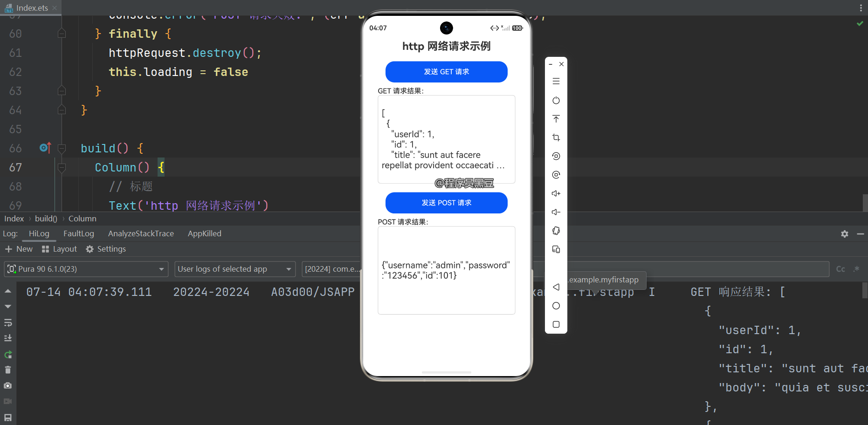Screen dimensions: 868x425
Task: Click the green checkmark inspection indicator
Action: 860,23
